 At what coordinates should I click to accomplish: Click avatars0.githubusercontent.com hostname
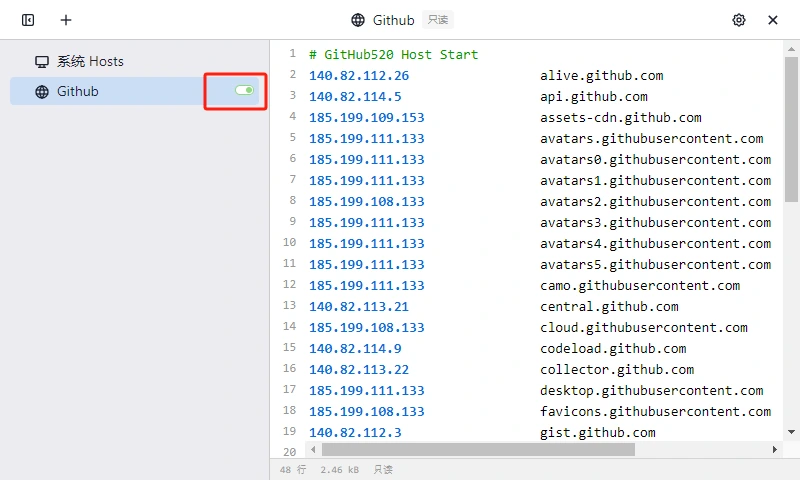[x=656, y=159]
